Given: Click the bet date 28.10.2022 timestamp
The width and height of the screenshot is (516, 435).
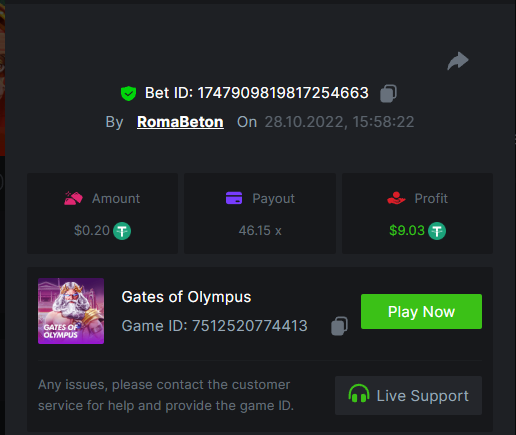Looking at the screenshot, I should [339, 122].
